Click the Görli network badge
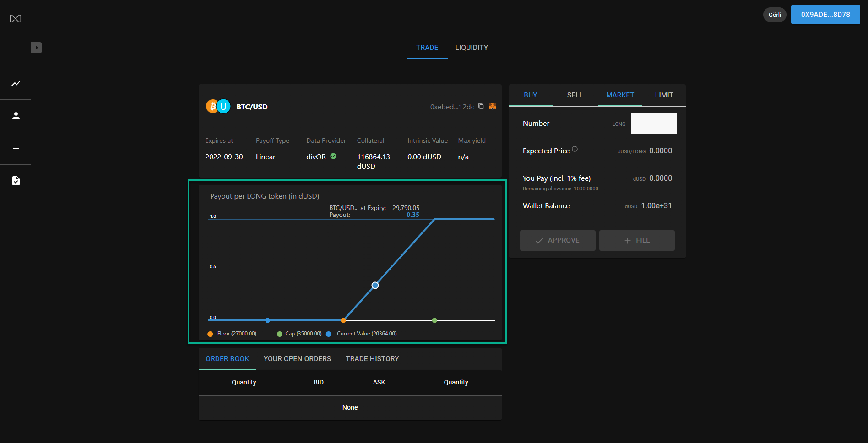Viewport: 868px width, 443px height. click(775, 15)
